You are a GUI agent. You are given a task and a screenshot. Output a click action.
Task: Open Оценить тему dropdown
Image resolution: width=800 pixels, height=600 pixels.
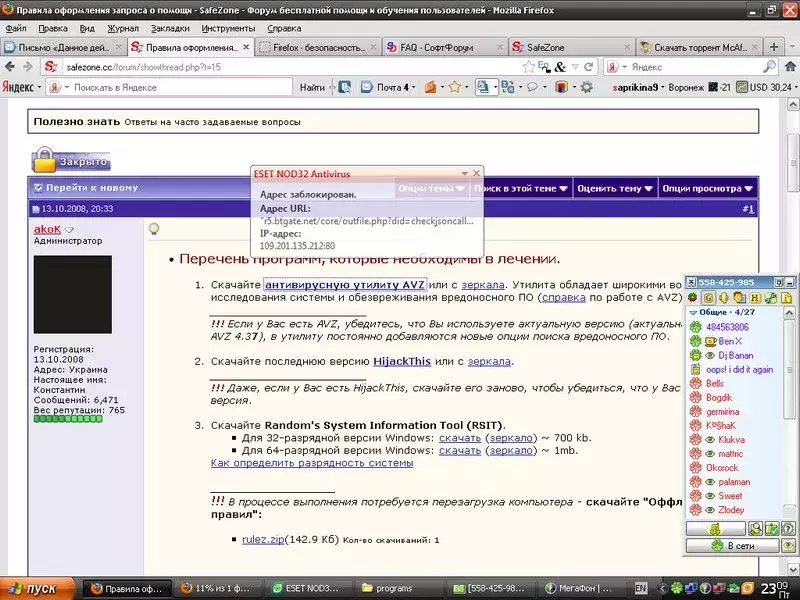tap(615, 188)
